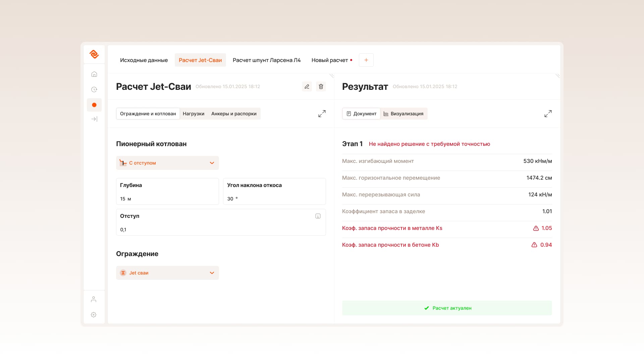Open user profile icon in sidebar
Viewport: 644px width, 362px height.
click(x=94, y=299)
